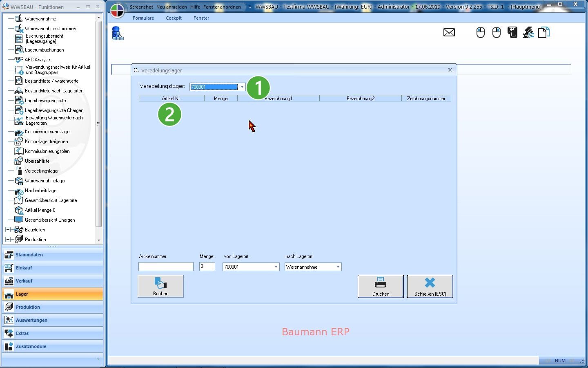Click the Kommissionierungsplan icon
Image resolution: width=588 pixels, height=368 pixels.
tap(19, 151)
